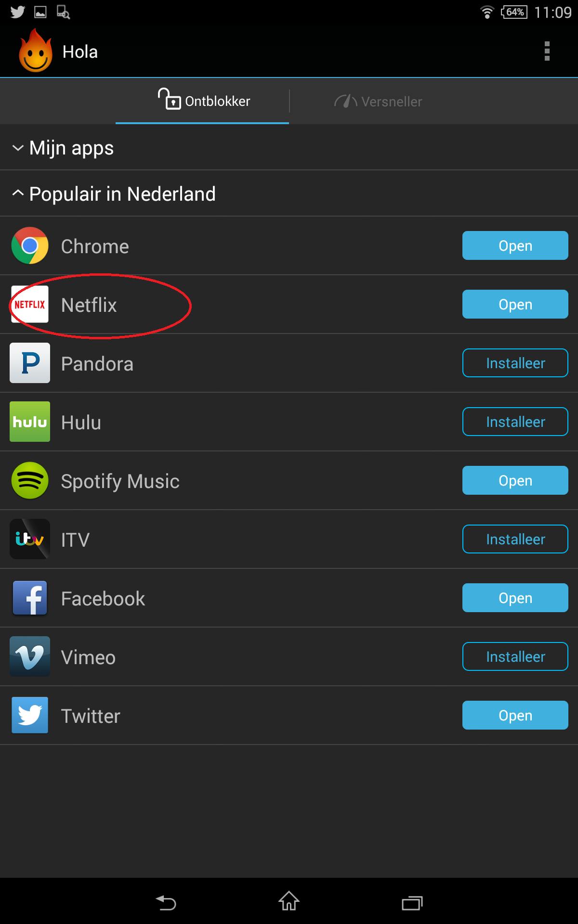Tap the Facebook app icon

[x=30, y=598]
